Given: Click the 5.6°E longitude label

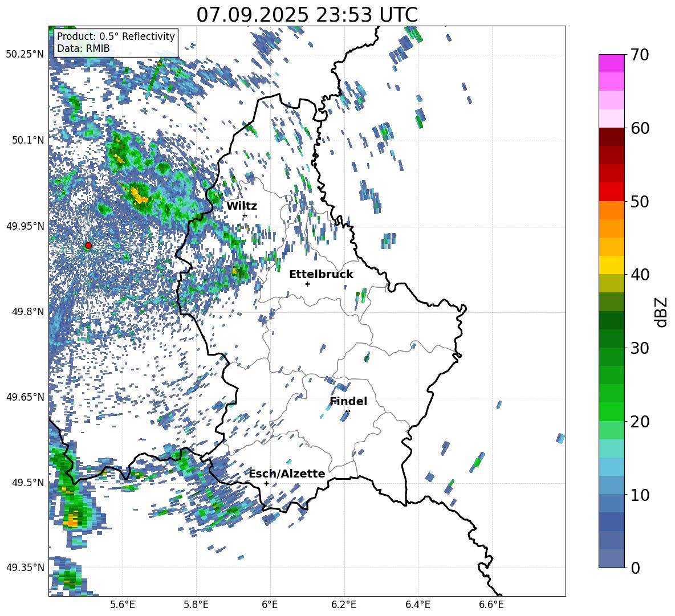Looking at the screenshot, I should tap(123, 605).
